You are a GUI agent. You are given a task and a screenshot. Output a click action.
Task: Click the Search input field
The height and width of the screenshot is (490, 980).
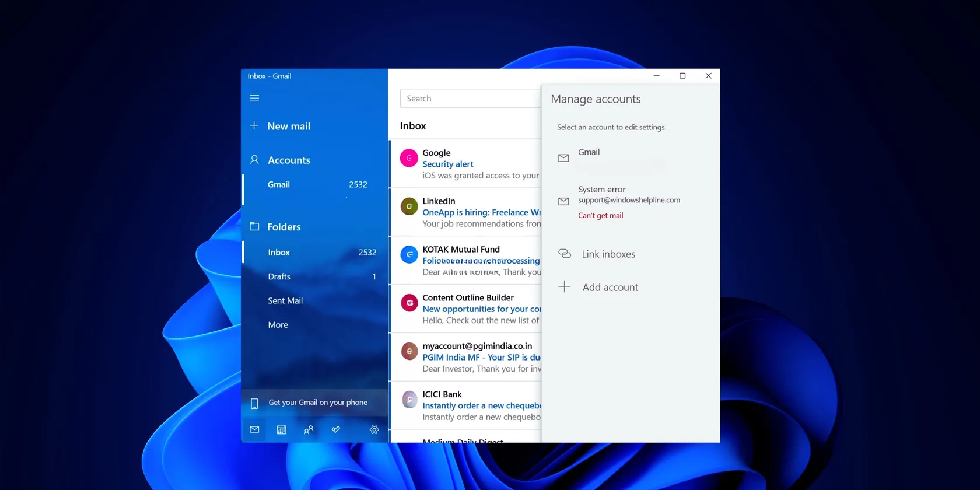coord(470,99)
